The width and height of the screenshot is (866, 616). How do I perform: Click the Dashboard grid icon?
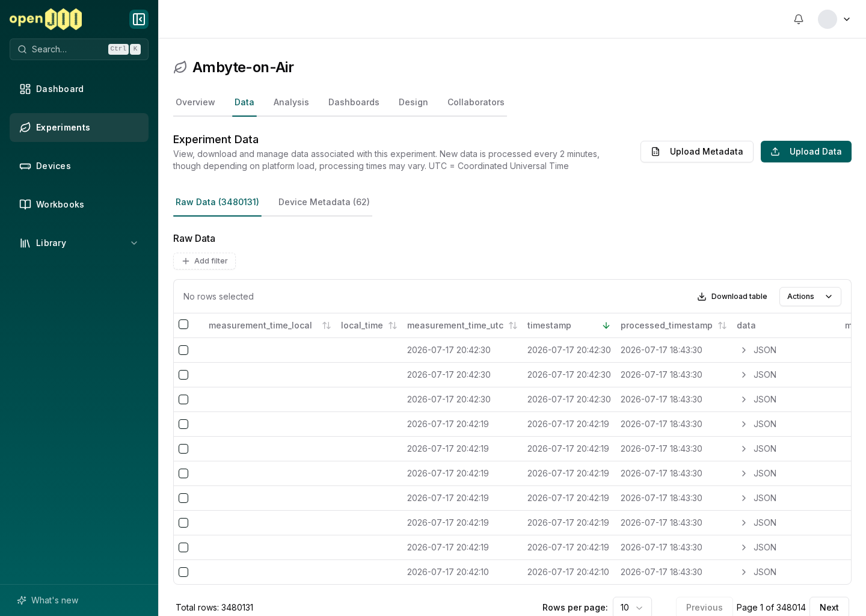[25, 89]
